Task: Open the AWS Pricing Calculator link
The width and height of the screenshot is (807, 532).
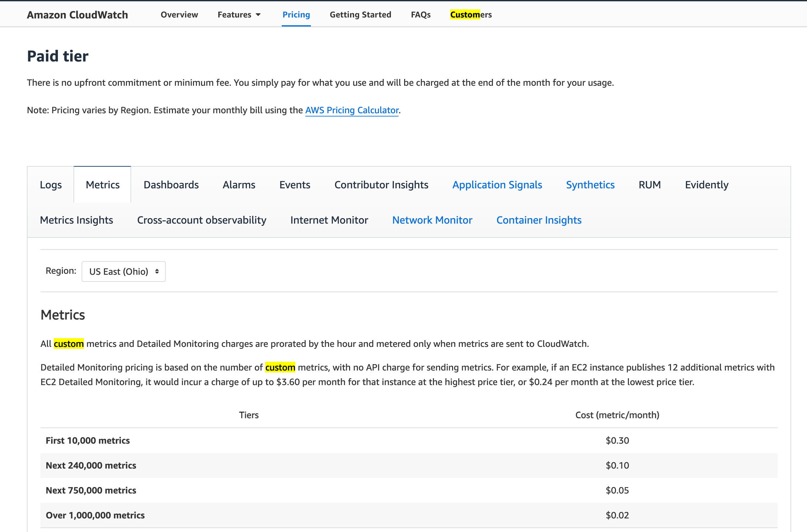Action: pyautogui.click(x=352, y=110)
